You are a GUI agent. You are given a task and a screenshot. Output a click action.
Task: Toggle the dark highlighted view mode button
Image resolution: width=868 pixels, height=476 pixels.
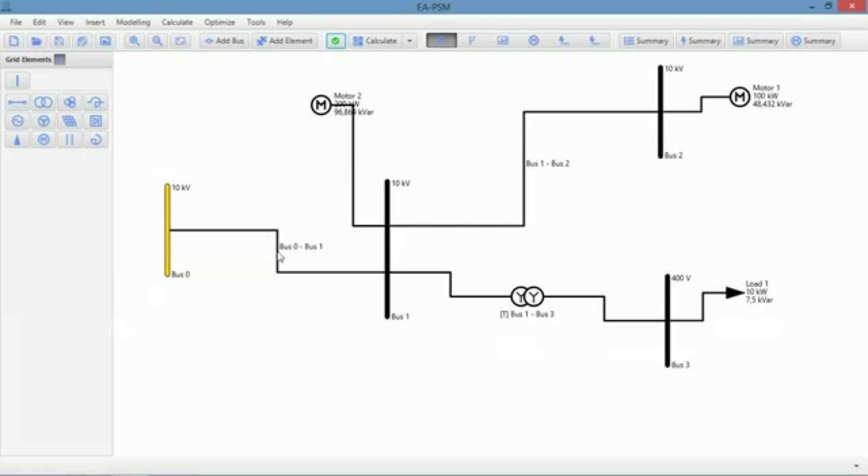click(x=441, y=40)
